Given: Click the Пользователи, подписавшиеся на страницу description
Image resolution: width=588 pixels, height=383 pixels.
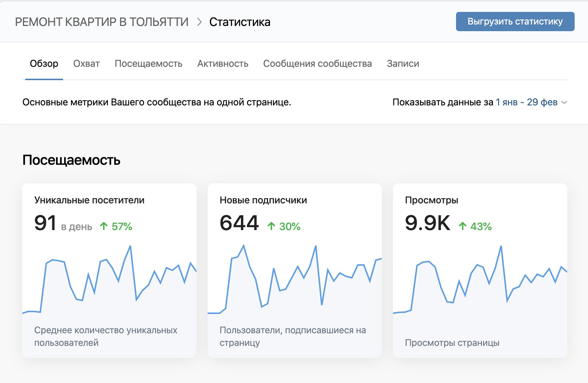Looking at the screenshot, I should click(293, 336).
